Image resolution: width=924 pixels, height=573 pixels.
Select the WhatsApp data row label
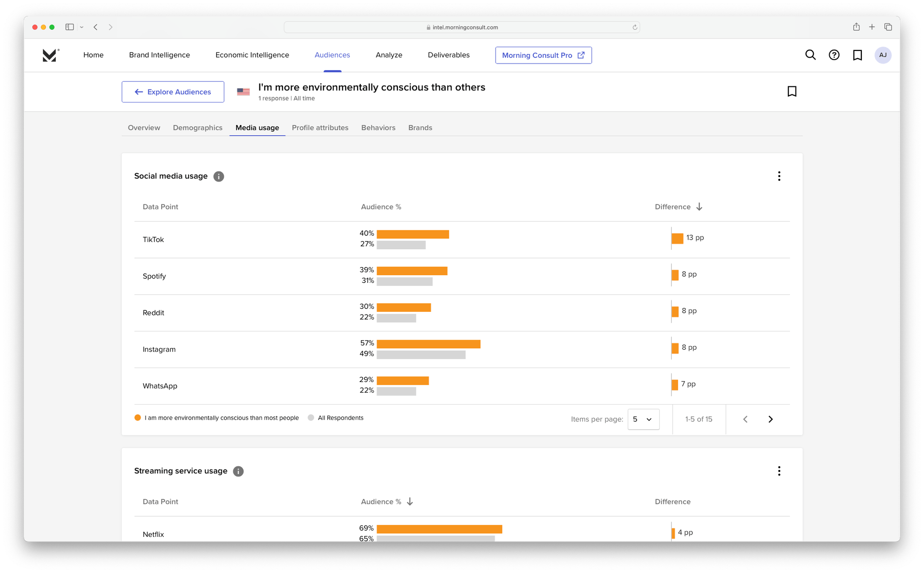(160, 386)
